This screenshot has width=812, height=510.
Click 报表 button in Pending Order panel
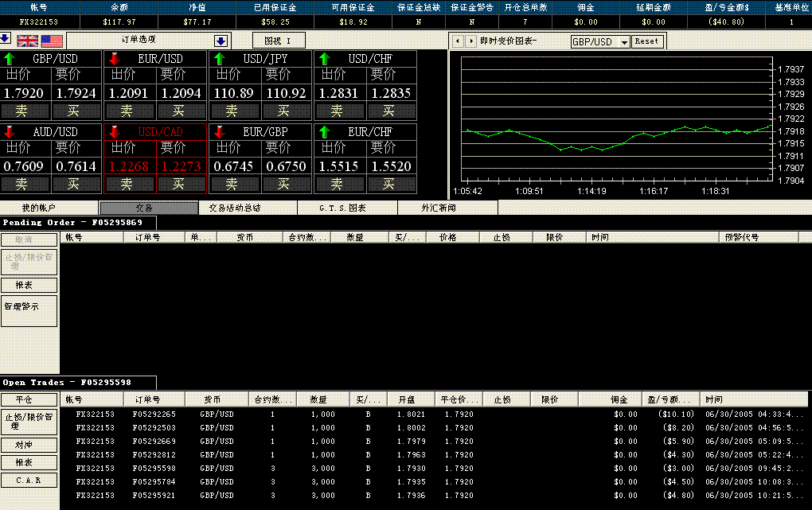[x=29, y=285]
